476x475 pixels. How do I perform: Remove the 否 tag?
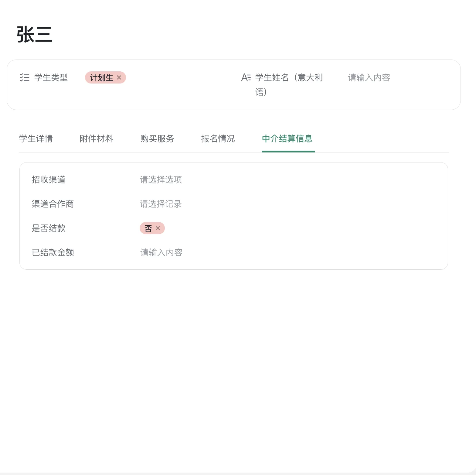coord(158,228)
